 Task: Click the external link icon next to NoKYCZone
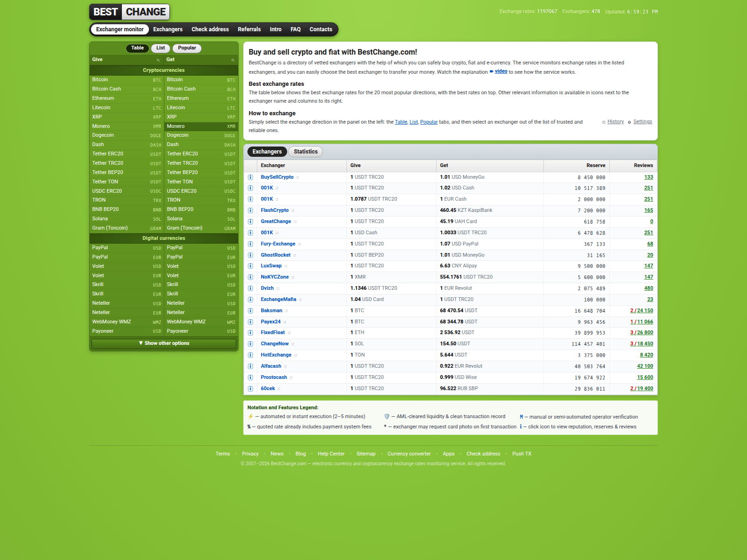pyautogui.click(x=293, y=278)
